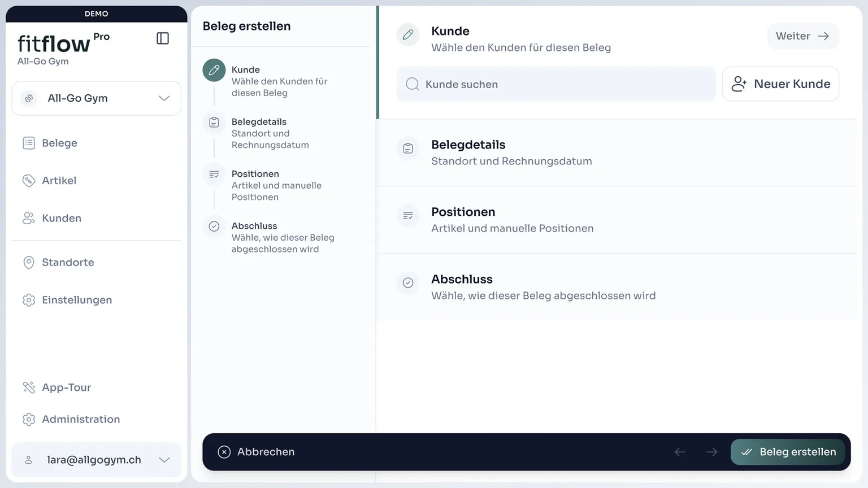This screenshot has height=488, width=868.
Task: Open Administration in the sidebar
Action: click(97, 419)
